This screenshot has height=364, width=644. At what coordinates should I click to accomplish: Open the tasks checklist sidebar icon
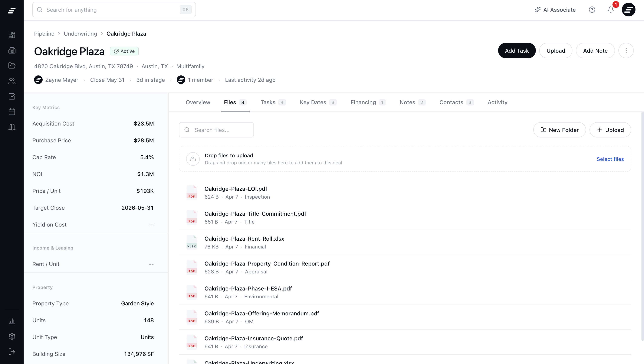[12, 96]
